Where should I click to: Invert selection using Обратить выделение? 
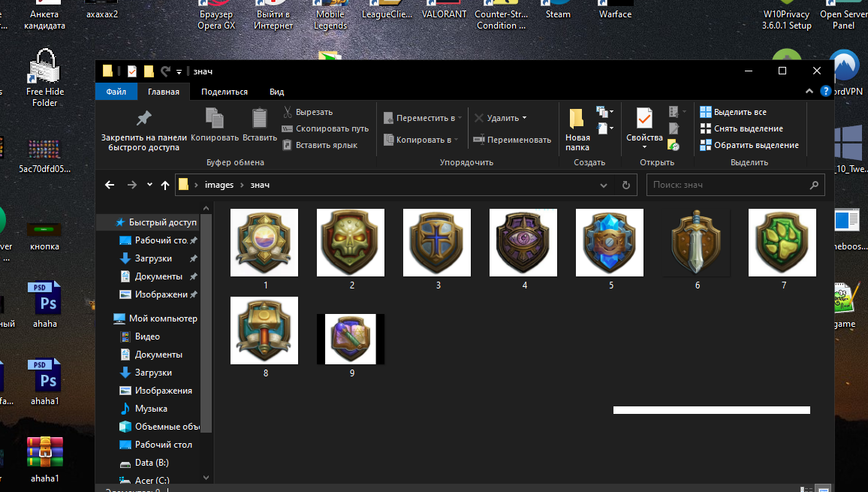pos(749,145)
